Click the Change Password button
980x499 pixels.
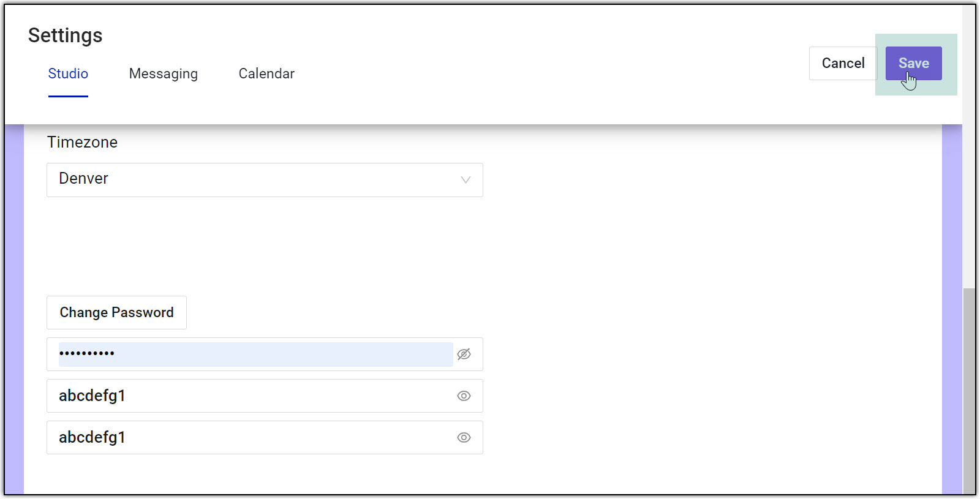pyautogui.click(x=116, y=313)
